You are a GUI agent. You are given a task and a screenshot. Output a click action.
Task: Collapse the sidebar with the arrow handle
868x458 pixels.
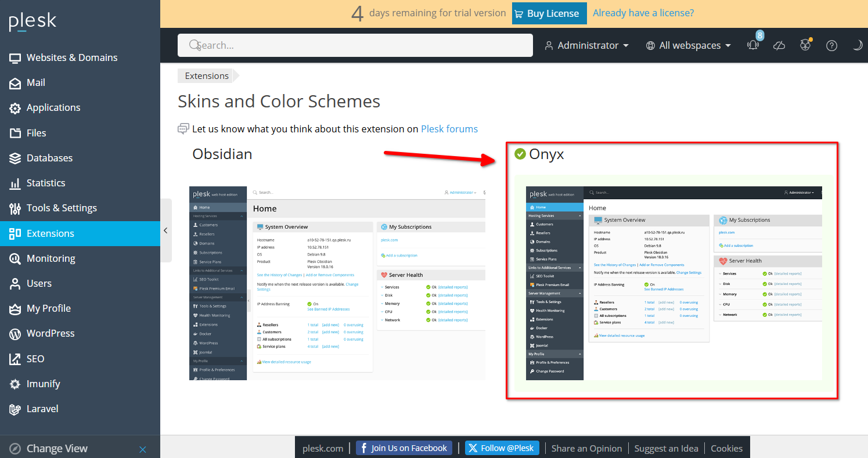point(165,230)
